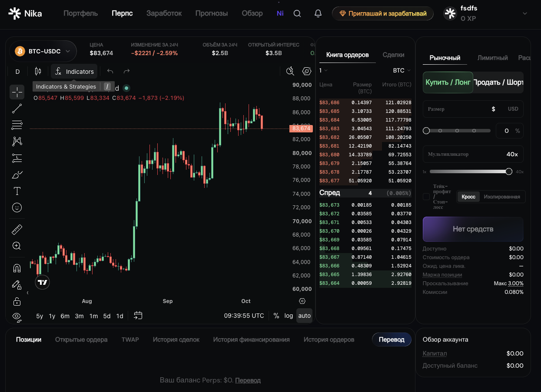Open the D interval selector

pos(17,71)
